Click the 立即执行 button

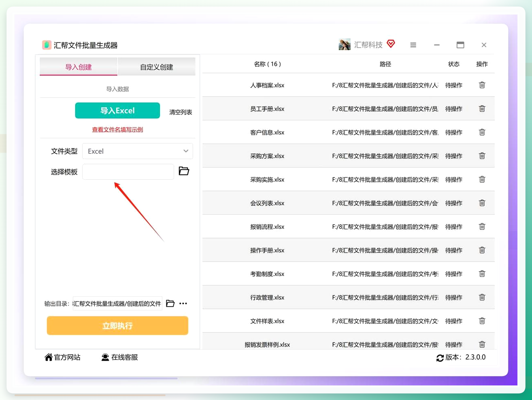point(117,326)
